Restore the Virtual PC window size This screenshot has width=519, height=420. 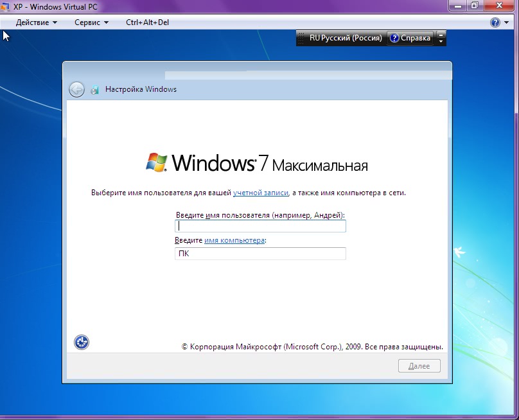tap(475, 6)
